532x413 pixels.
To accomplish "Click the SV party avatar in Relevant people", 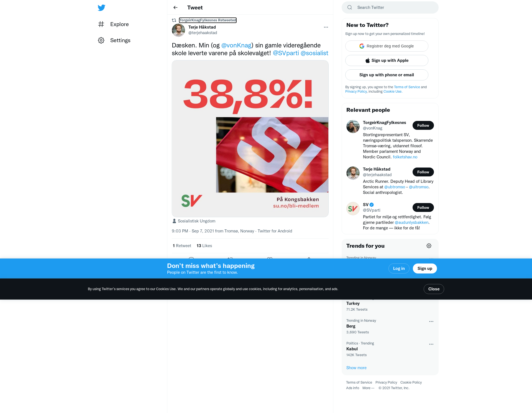I will coord(353,209).
